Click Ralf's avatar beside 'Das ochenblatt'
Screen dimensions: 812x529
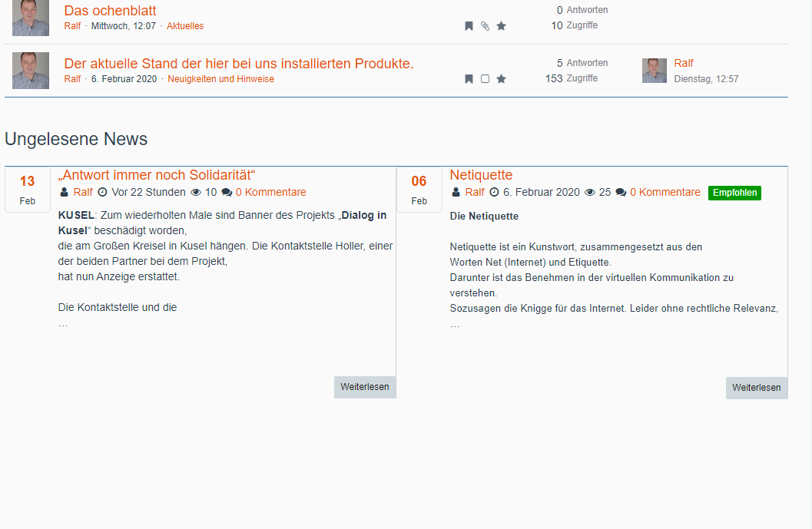click(31, 18)
